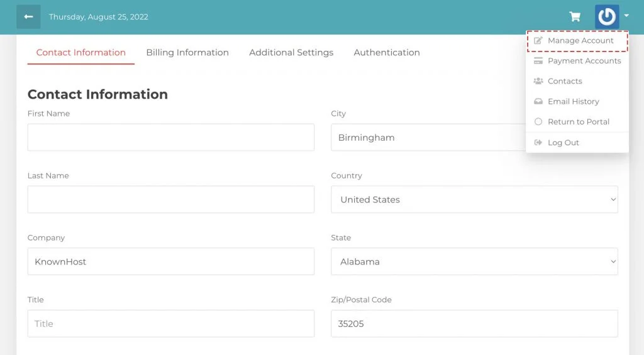Open Payment Accounts from menu

point(577,61)
